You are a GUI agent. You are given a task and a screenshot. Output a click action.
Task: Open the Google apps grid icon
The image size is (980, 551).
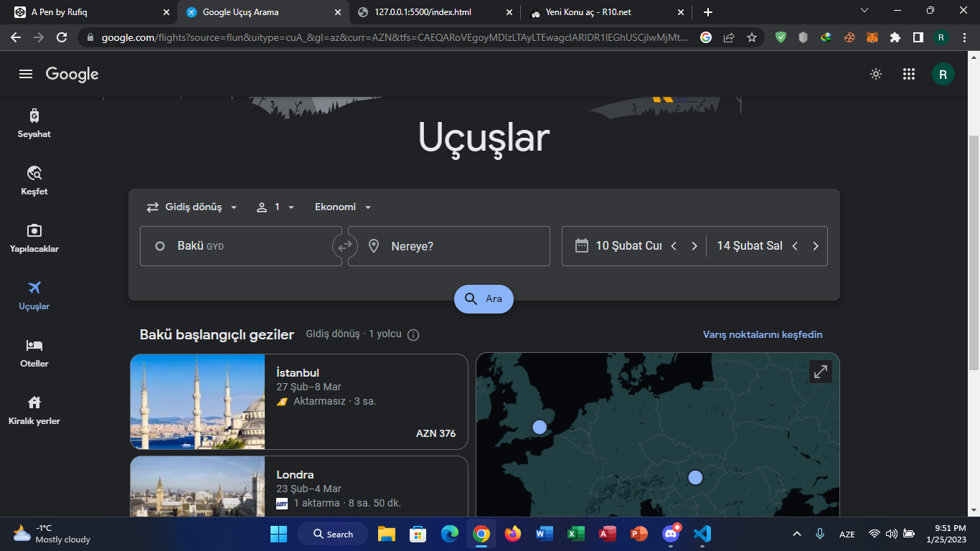pos(909,74)
